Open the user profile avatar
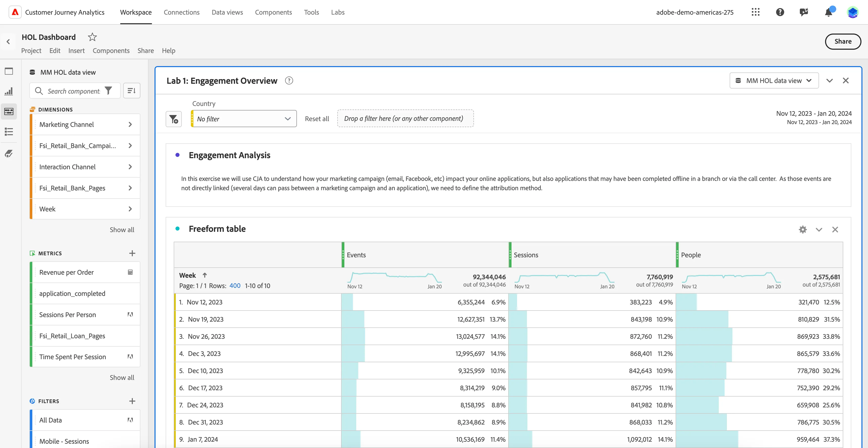 pos(853,12)
